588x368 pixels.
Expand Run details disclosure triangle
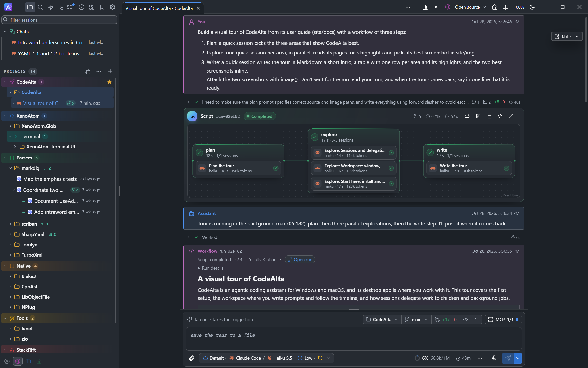coord(199,268)
